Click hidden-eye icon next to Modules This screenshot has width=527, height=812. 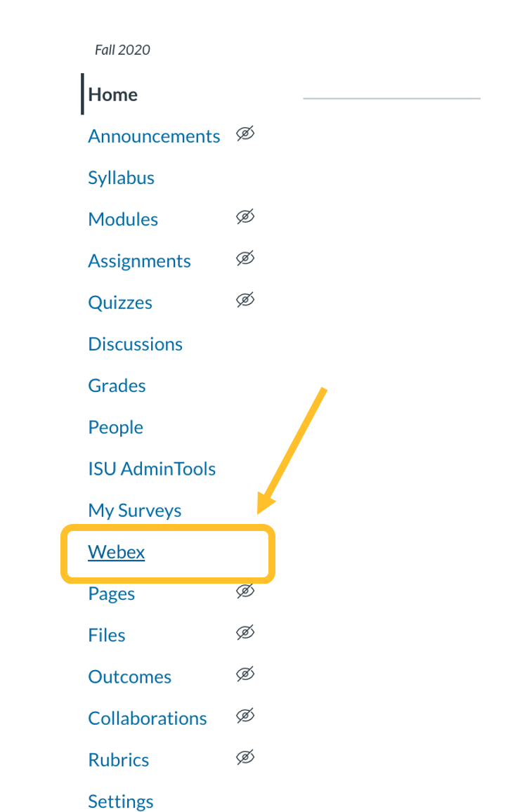pos(245,217)
